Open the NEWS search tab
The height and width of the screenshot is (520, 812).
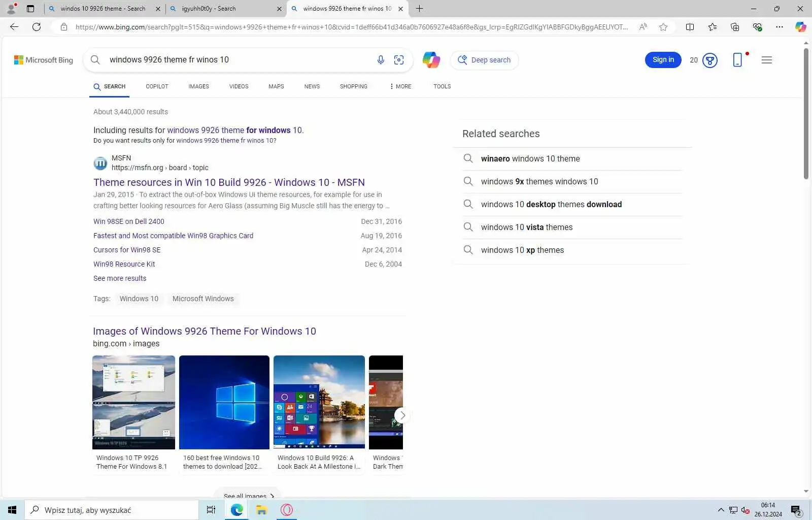coord(312,86)
